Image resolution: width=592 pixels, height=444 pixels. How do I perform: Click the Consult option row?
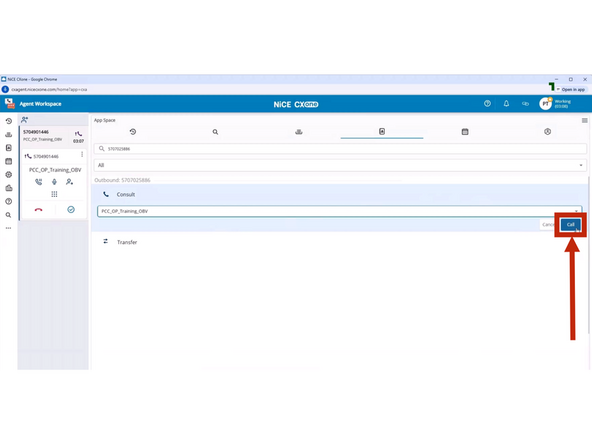point(339,194)
